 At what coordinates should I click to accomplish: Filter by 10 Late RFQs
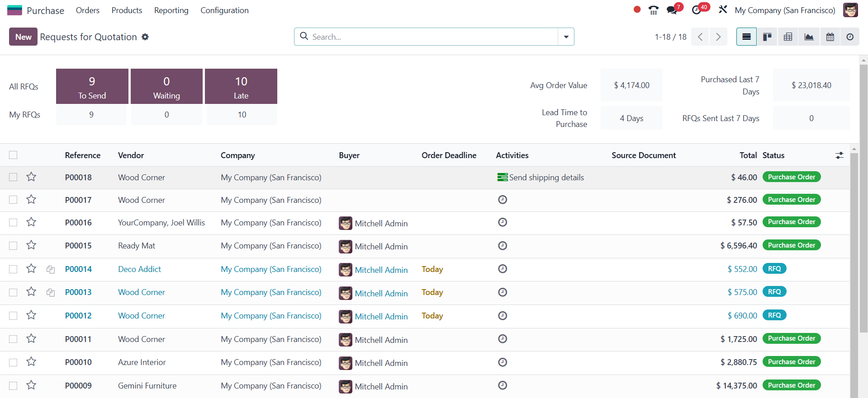click(x=241, y=86)
